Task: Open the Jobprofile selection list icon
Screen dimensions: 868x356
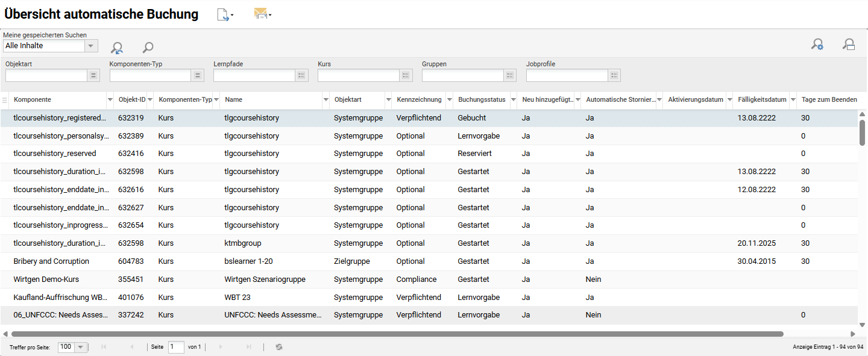Action: coord(614,75)
